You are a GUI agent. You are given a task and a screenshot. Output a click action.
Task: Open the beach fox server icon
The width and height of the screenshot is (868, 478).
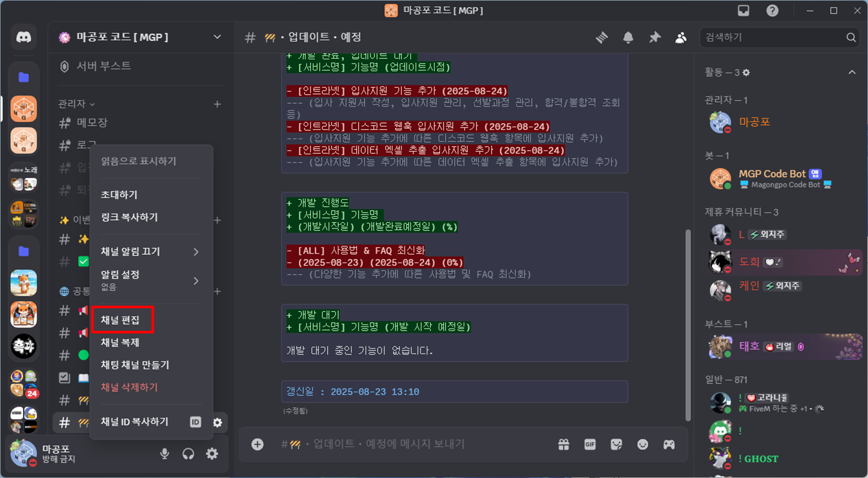(x=23, y=282)
